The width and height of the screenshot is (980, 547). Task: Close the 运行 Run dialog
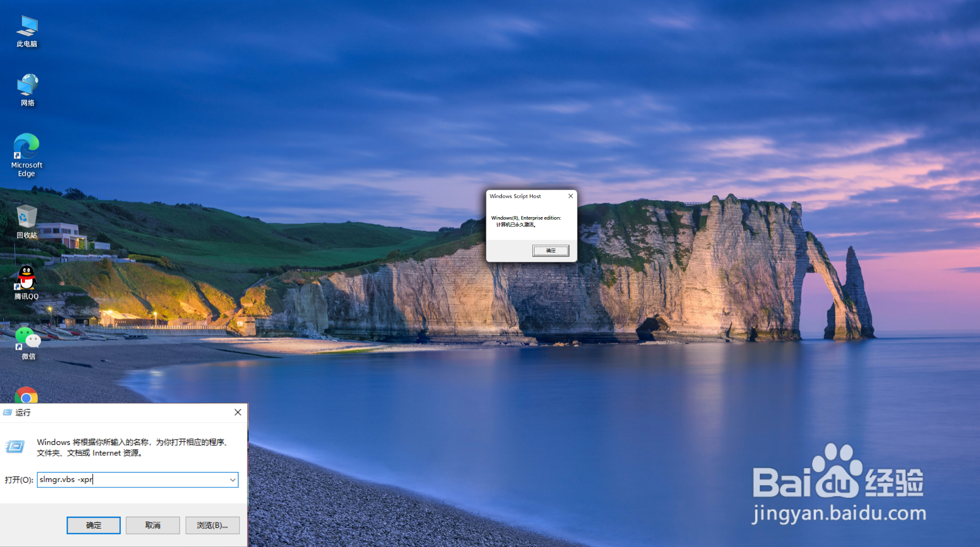237,412
